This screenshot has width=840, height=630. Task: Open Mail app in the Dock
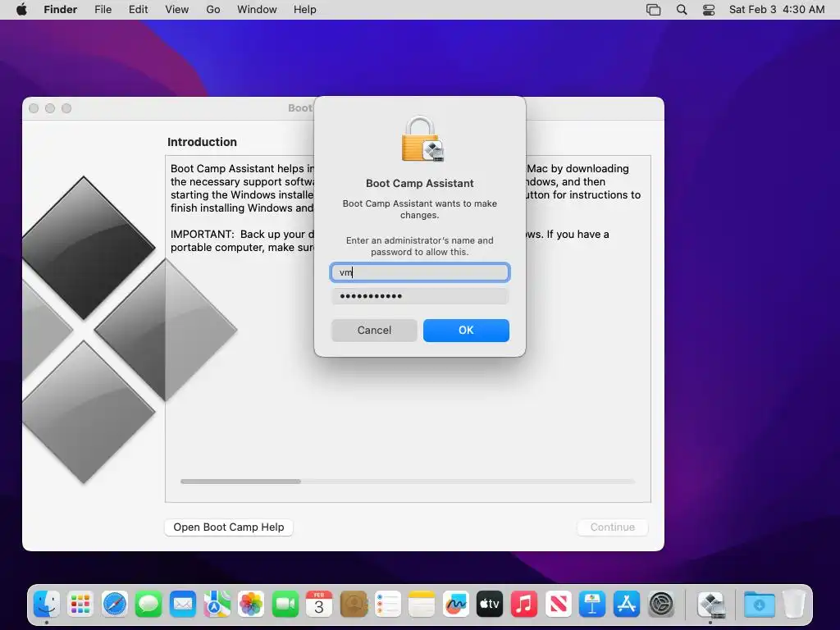pos(183,605)
